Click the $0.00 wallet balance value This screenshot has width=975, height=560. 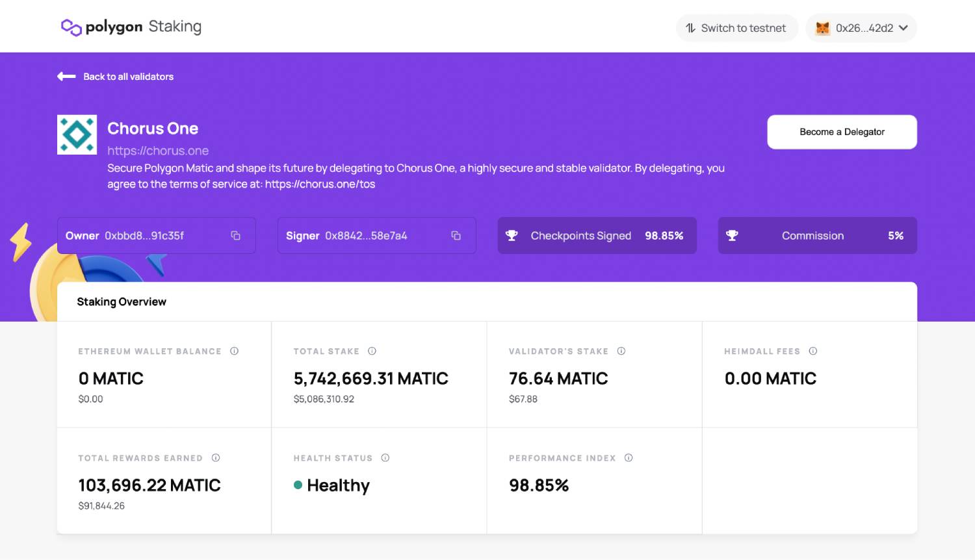click(90, 399)
